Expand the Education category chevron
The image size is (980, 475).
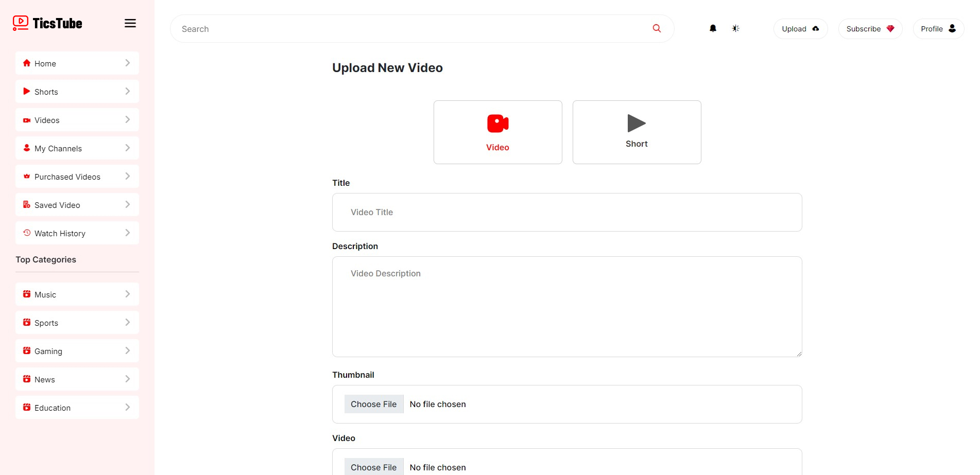127,408
